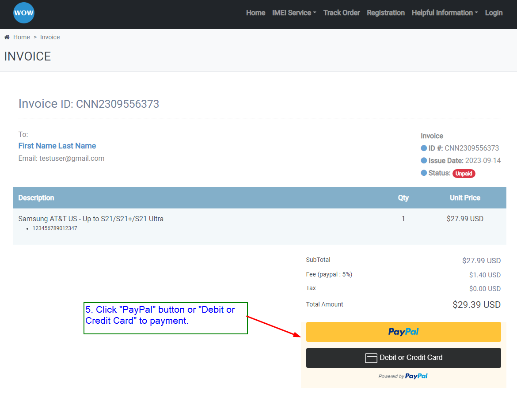Open Home in the top navigation

click(255, 13)
